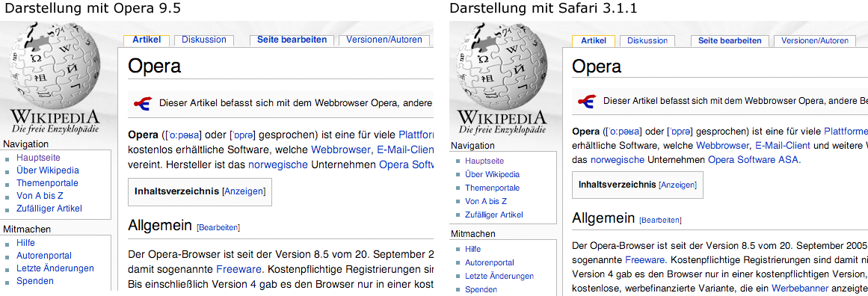Screen dimensions: 868x296
Task: Open Hilfe link in Opera view sidebar
Action: 25,243
